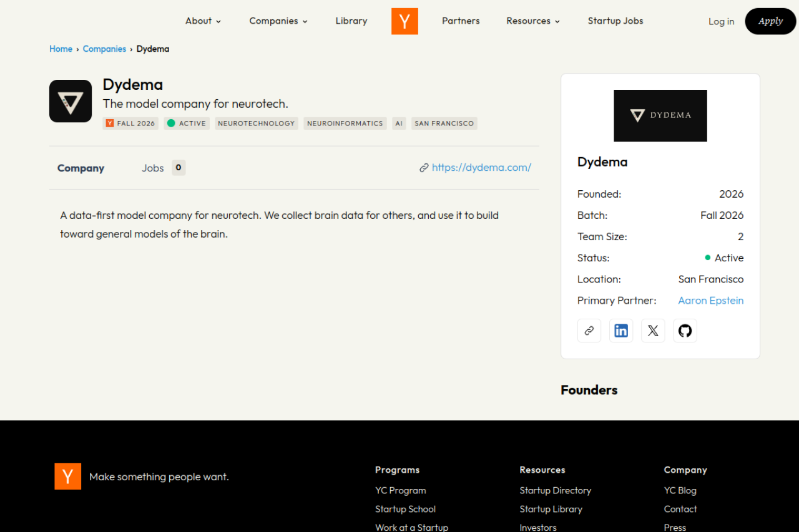Click the Dydema triangle logo beside company name

(x=71, y=101)
